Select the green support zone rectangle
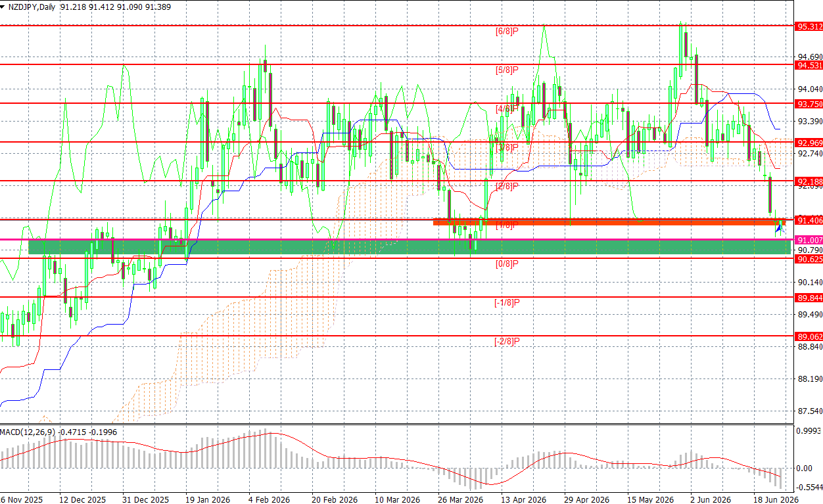 (410, 246)
